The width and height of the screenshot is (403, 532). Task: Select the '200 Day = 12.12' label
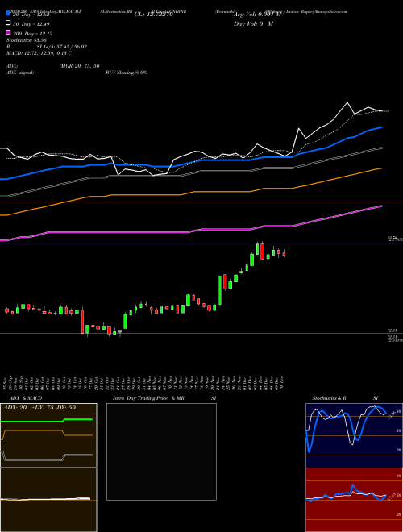point(32,34)
